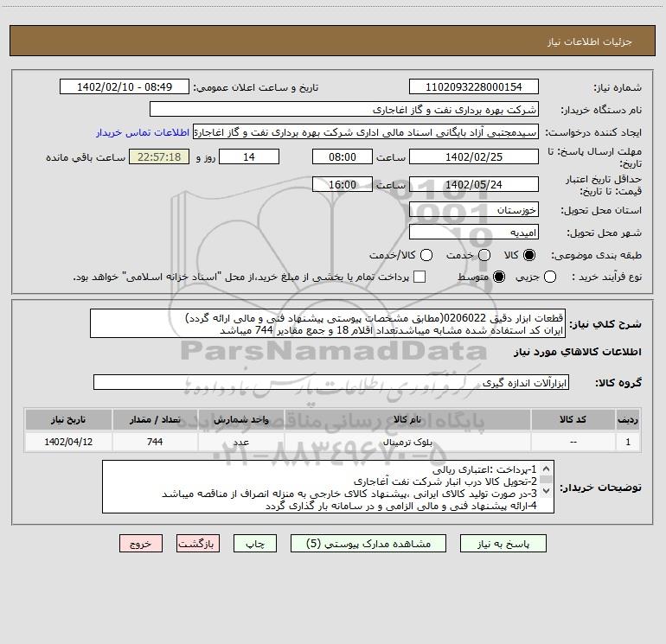This screenshot has height=644, width=666.
Task: Click the 'چاپ' print button
Action: coord(255,544)
